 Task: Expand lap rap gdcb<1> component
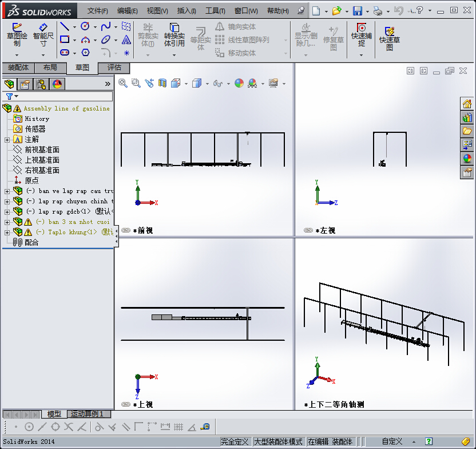(7, 212)
